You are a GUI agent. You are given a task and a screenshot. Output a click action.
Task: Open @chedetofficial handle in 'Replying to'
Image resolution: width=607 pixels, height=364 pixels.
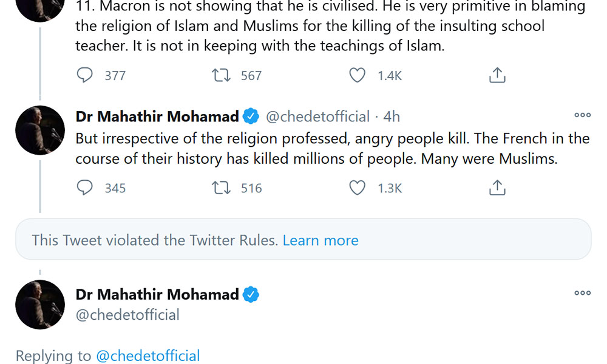pyautogui.click(x=148, y=356)
